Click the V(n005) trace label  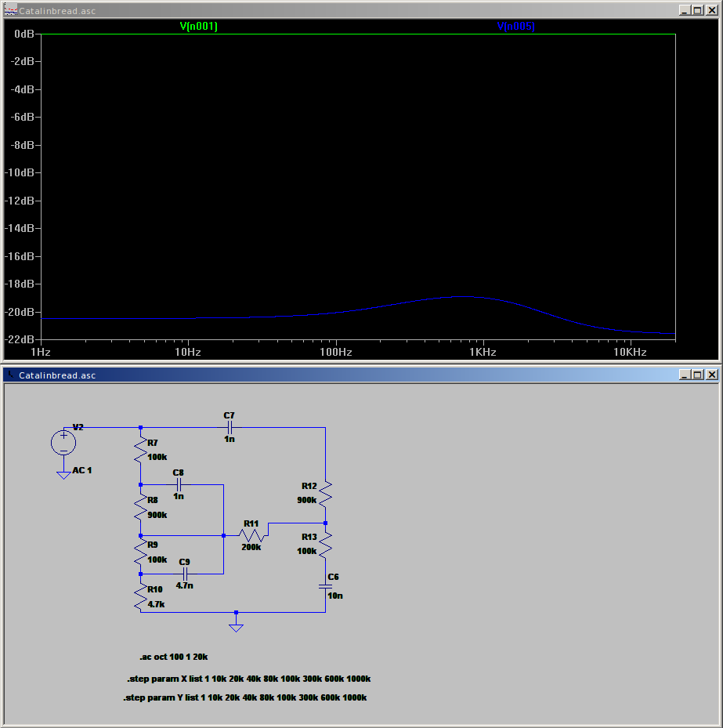515,27
